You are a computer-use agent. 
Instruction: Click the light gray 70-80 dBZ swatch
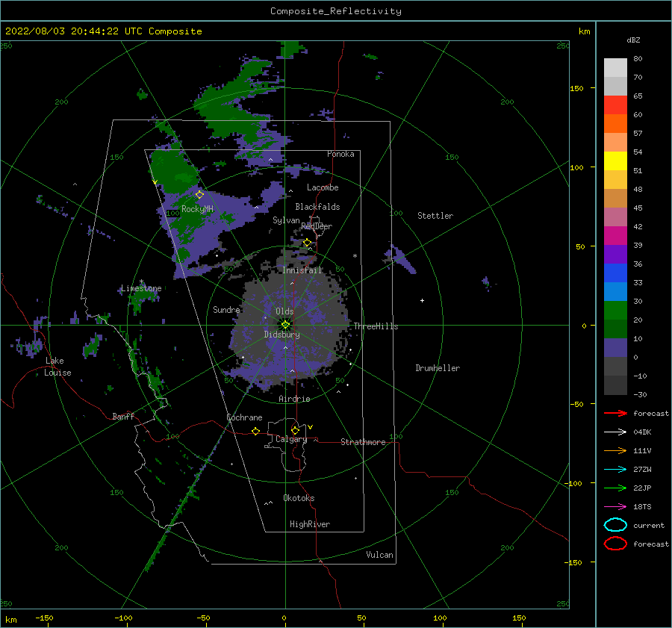[x=615, y=68]
